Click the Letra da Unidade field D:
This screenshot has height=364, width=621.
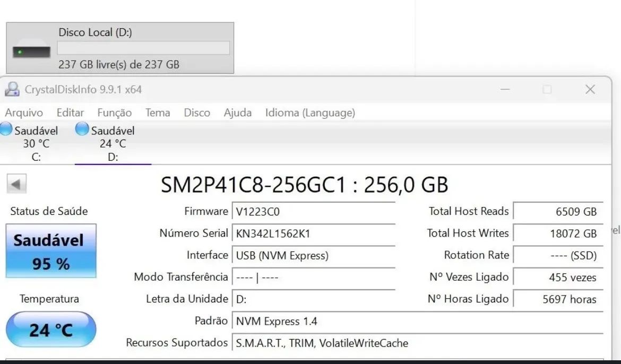click(x=314, y=299)
